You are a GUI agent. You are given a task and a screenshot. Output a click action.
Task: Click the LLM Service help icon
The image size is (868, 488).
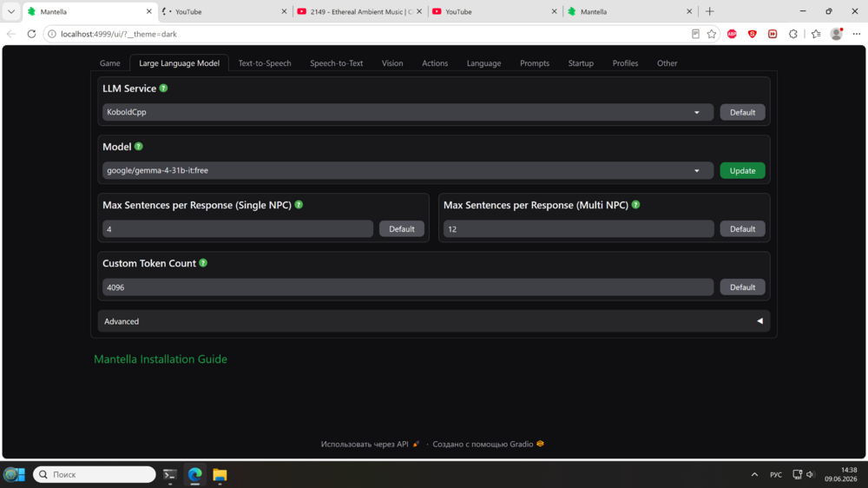163,88
